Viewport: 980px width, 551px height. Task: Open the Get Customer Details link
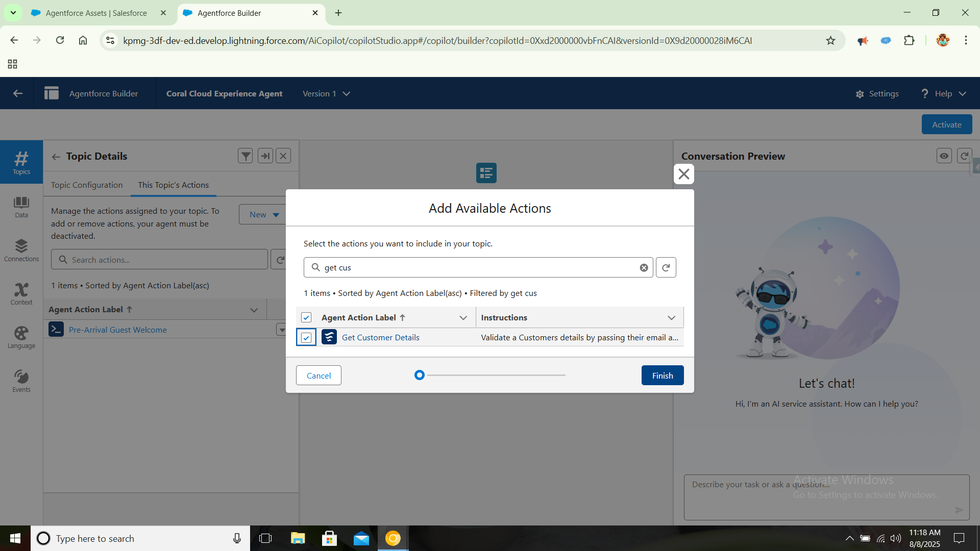(380, 338)
